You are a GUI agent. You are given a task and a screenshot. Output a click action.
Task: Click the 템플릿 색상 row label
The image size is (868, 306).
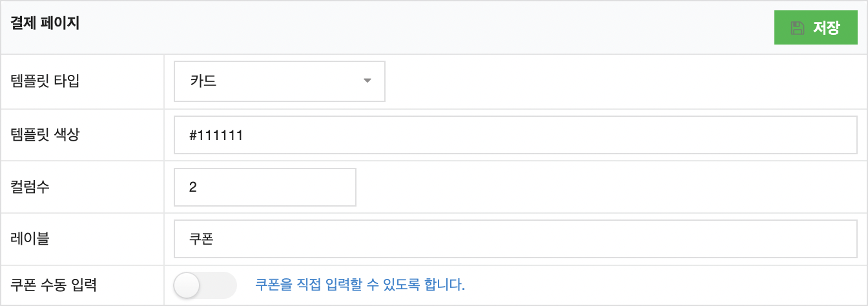click(x=45, y=135)
